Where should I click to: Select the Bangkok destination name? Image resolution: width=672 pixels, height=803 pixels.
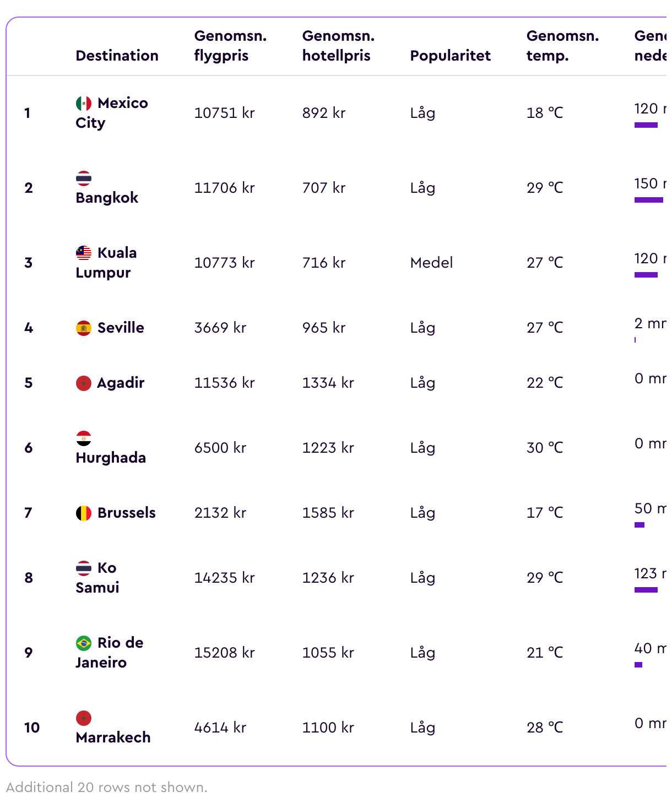click(x=107, y=198)
